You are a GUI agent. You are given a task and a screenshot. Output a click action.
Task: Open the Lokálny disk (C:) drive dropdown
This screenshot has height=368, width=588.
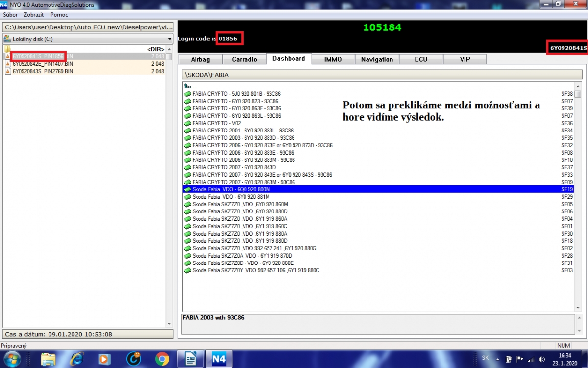tap(170, 39)
